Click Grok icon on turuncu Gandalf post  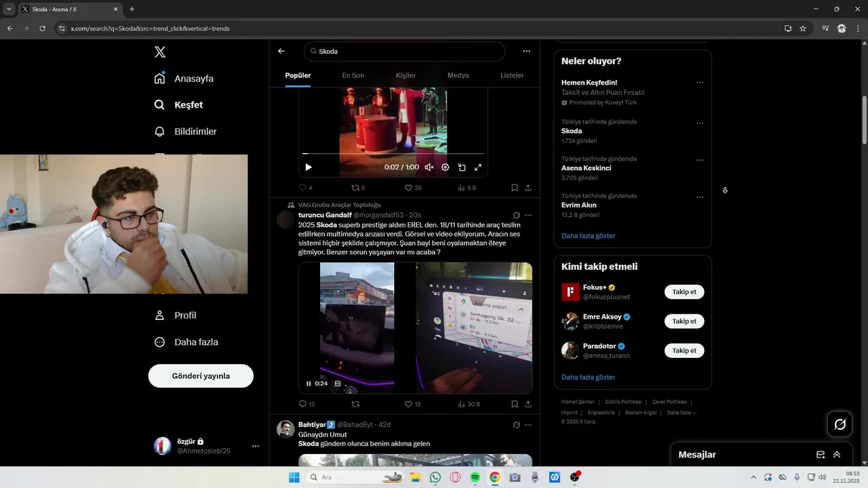tap(517, 216)
